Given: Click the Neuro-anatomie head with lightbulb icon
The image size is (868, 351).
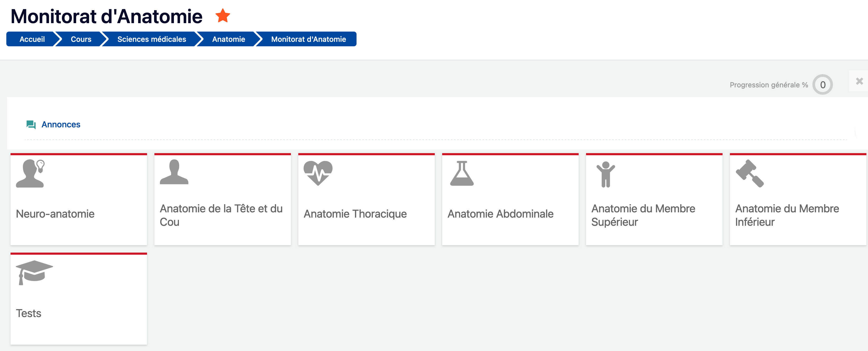Looking at the screenshot, I should click(x=30, y=173).
